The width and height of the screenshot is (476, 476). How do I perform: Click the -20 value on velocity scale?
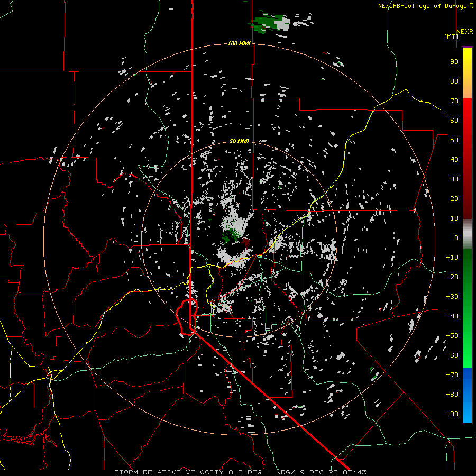[x=452, y=277]
